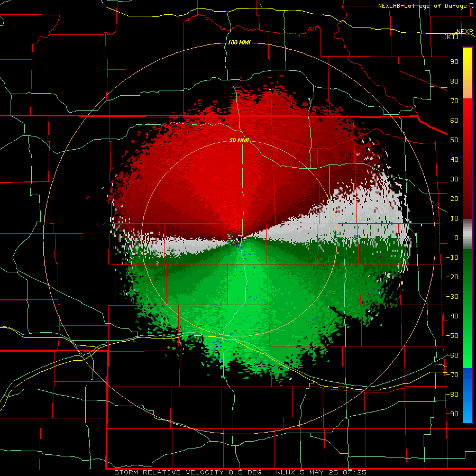Click the -30 value on the velocity scale
Viewport: 476px width, 476px height.
(452, 297)
